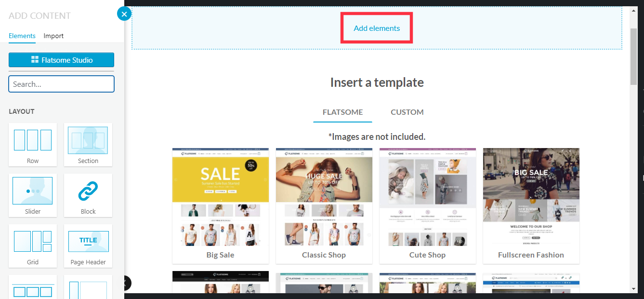Pick the Cute Shop template

[x=428, y=206]
